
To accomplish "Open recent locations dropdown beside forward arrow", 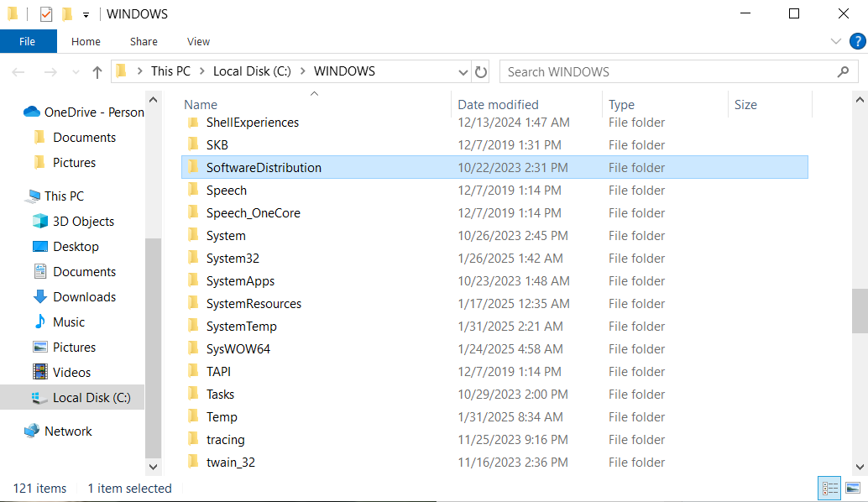I will click(x=76, y=71).
